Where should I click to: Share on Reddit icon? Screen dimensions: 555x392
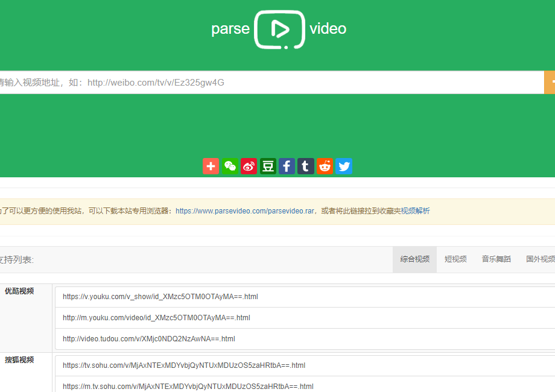[x=325, y=166]
